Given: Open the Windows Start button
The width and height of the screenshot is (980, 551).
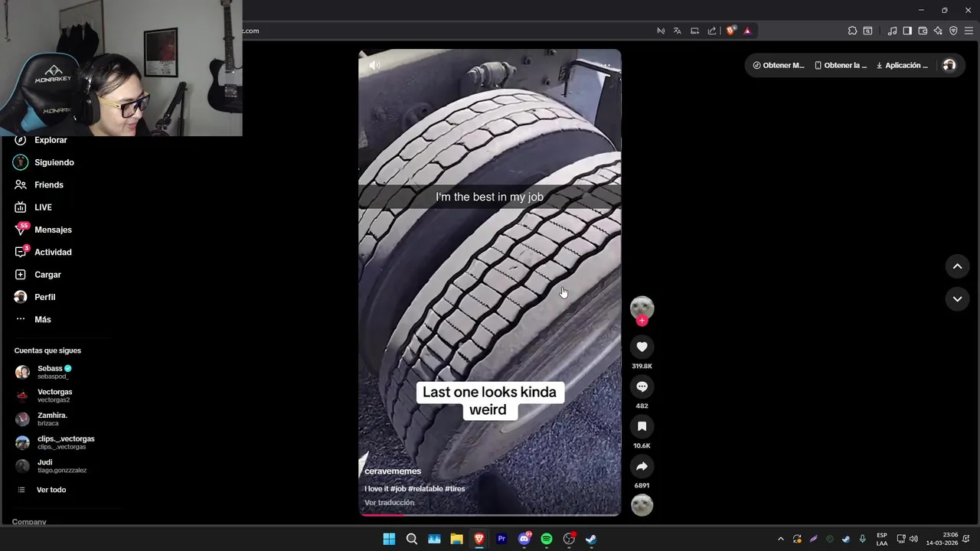Looking at the screenshot, I should click(389, 539).
